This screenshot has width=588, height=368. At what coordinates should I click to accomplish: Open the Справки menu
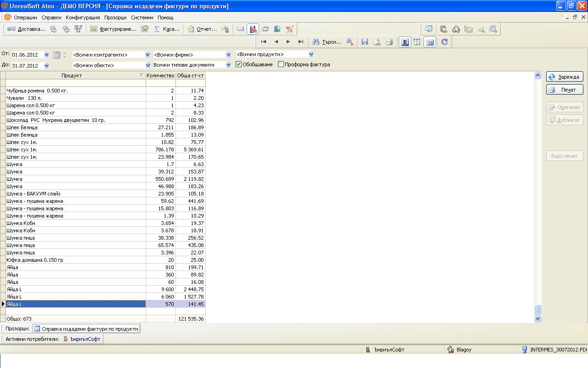click(x=51, y=17)
